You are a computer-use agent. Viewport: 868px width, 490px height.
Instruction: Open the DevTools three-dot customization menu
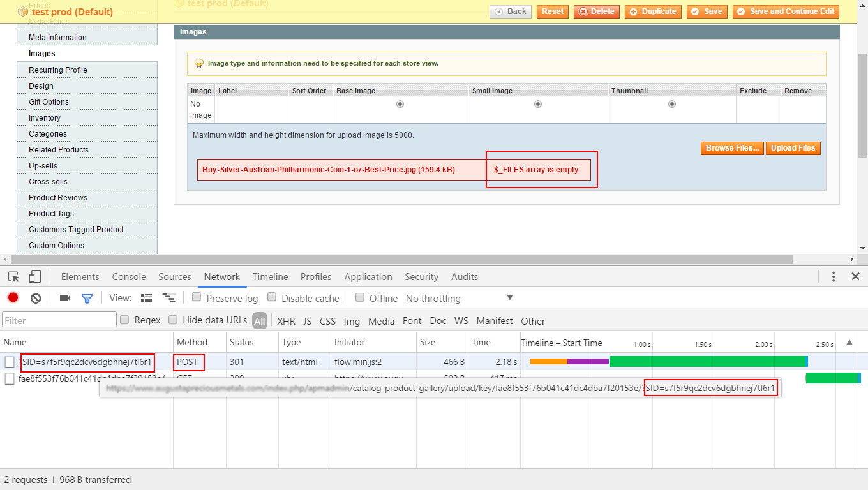coord(834,276)
